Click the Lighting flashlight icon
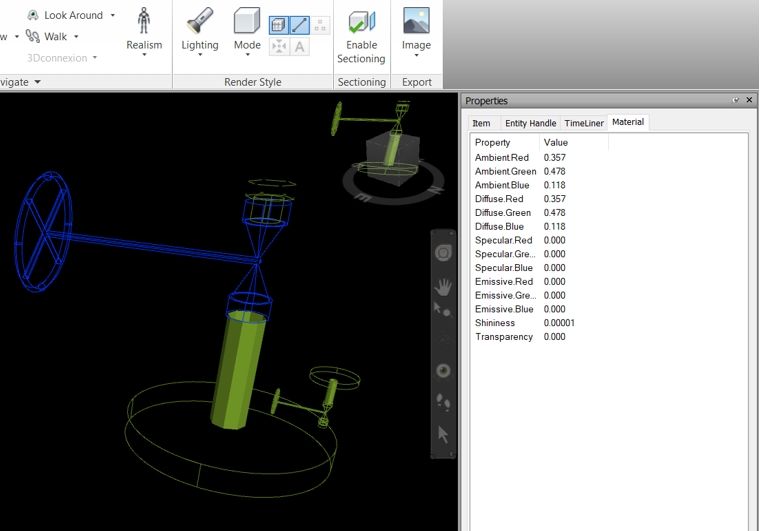 (199, 20)
